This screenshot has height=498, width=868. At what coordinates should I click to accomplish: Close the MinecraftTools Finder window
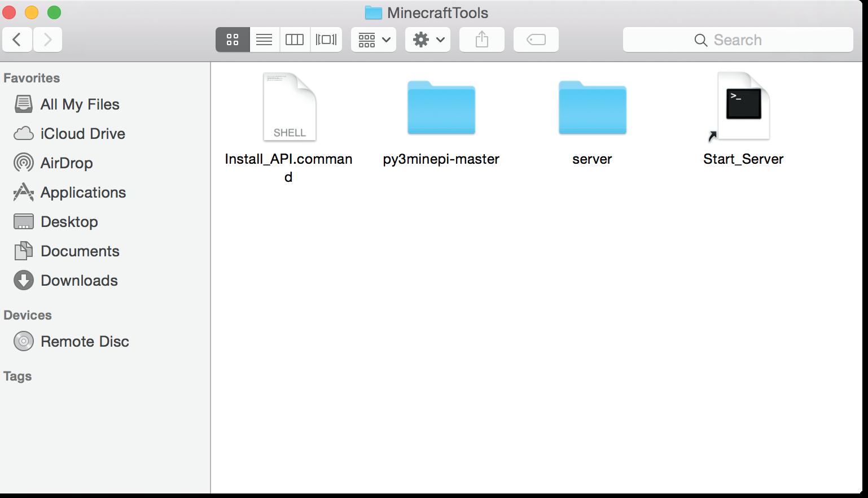click(x=10, y=12)
